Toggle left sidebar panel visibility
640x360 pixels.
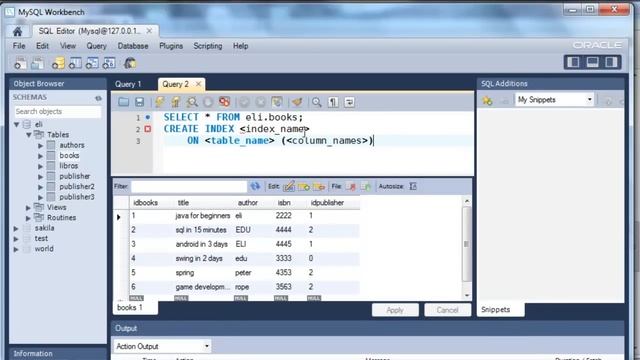tap(573, 62)
